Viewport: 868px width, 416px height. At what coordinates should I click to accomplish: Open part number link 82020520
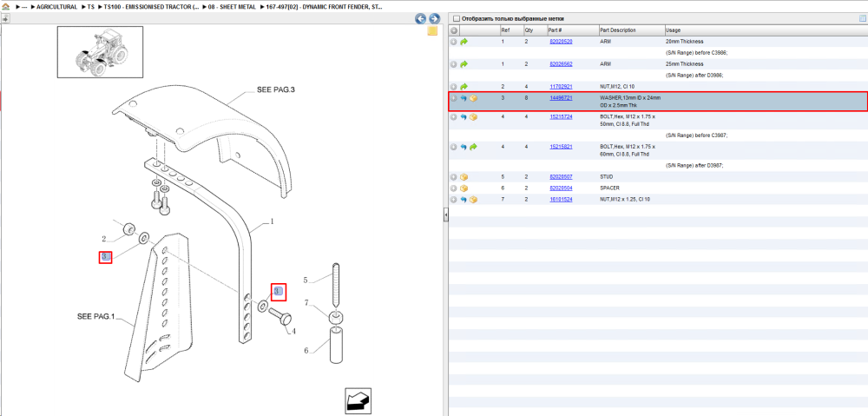click(x=561, y=42)
